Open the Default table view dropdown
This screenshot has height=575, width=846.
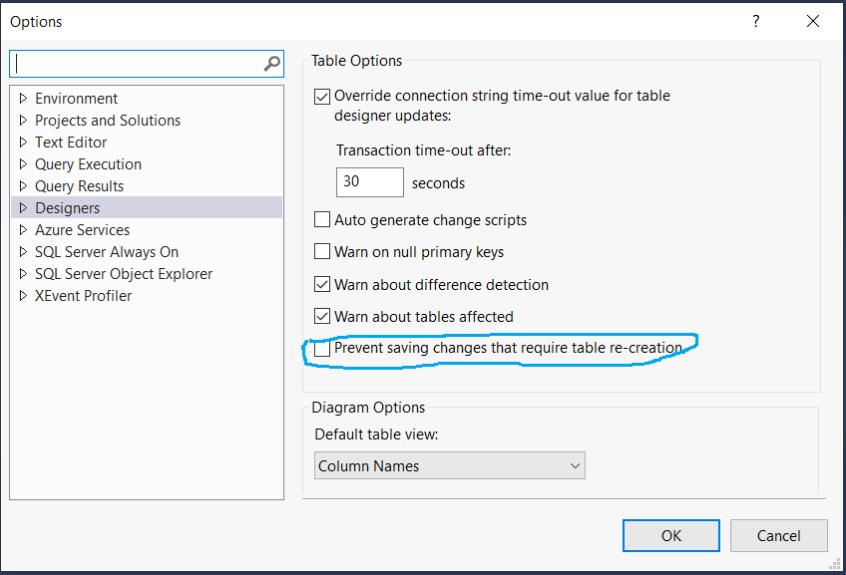coord(449,466)
